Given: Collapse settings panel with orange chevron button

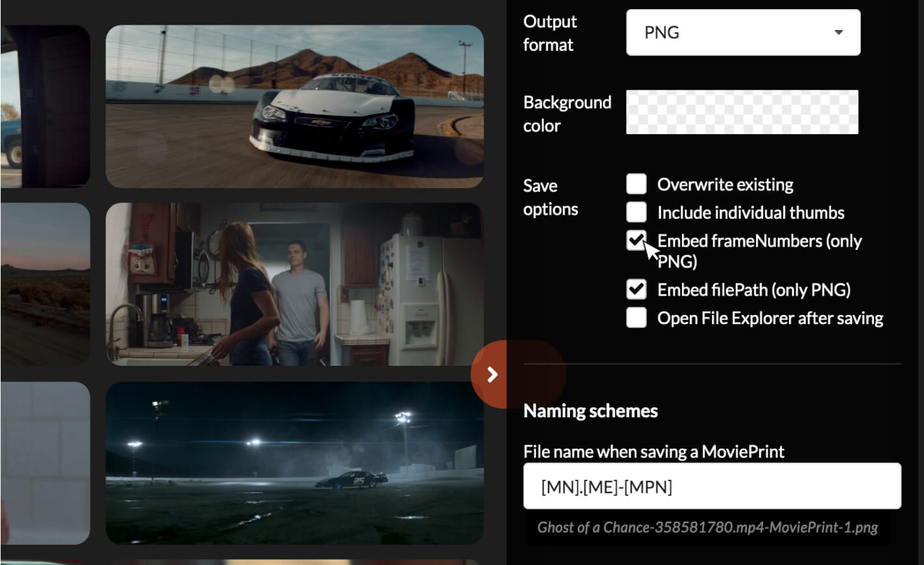Looking at the screenshot, I should click(x=493, y=374).
